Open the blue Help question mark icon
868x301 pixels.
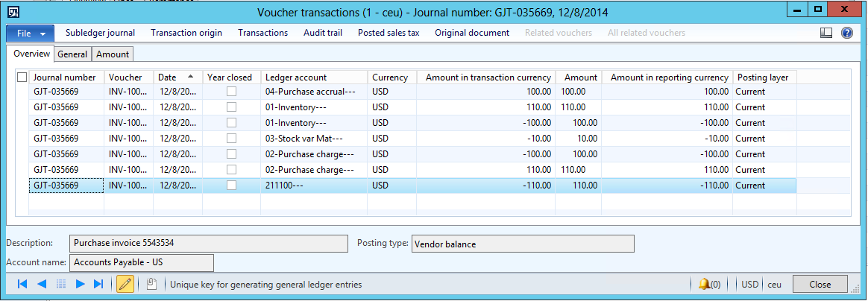pos(846,33)
